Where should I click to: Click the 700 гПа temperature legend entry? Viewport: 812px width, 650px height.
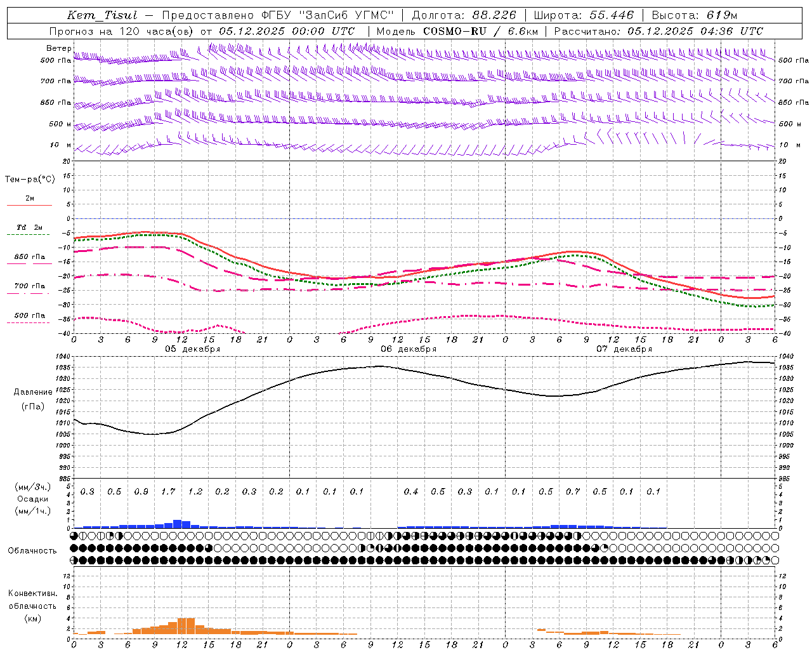pos(30,286)
